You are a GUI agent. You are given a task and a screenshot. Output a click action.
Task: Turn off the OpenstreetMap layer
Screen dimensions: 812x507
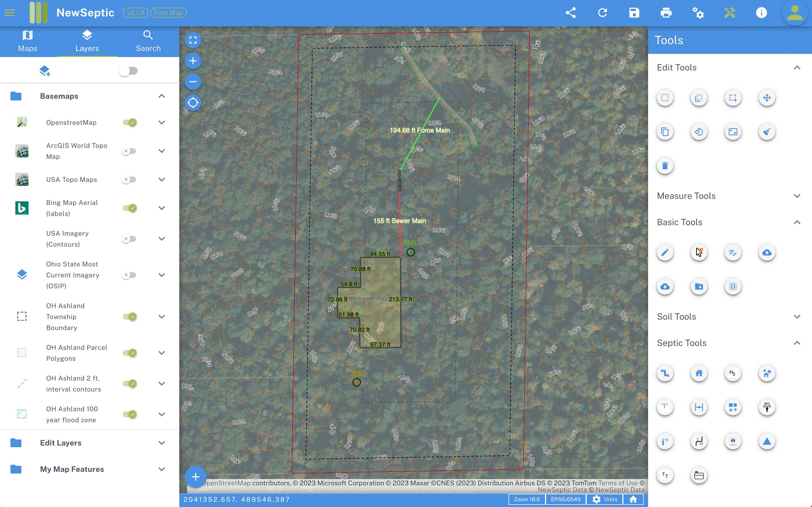click(x=130, y=122)
